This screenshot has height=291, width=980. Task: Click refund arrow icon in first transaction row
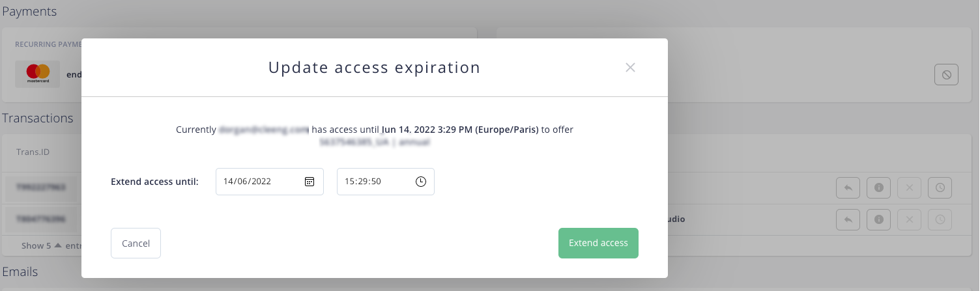point(848,187)
